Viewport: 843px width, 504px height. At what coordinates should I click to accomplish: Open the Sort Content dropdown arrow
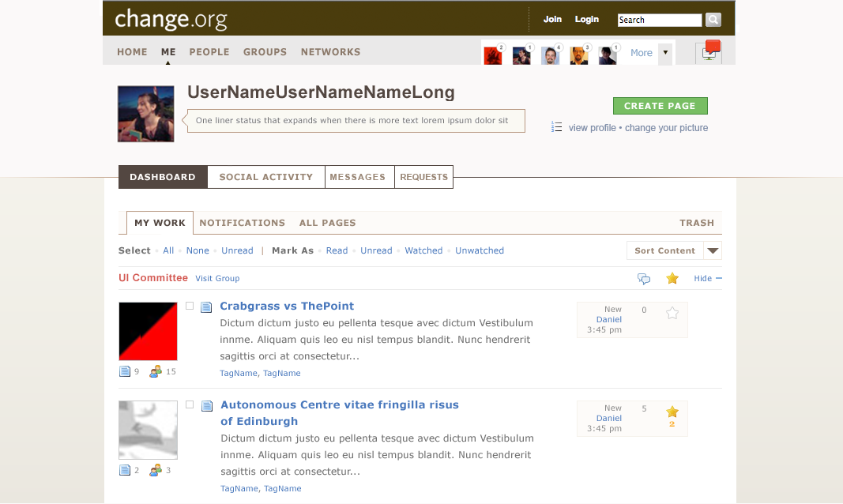(x=713, y=250)
